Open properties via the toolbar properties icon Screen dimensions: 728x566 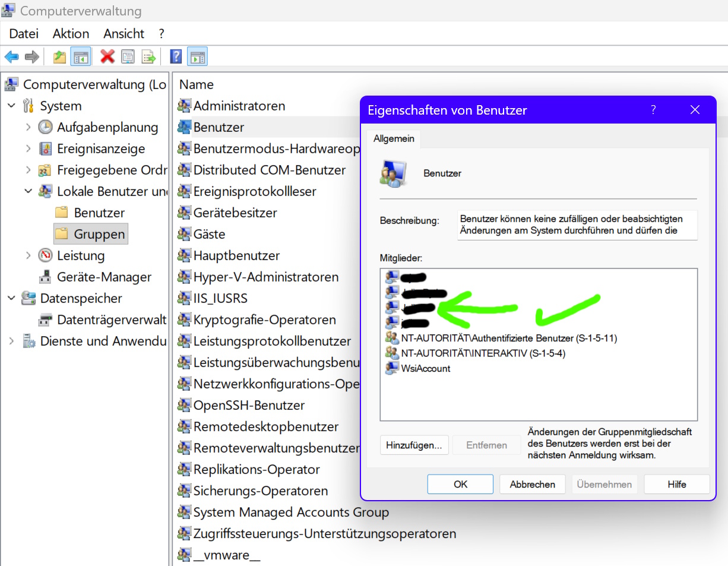pyautogui.click(x=127, y=56)
